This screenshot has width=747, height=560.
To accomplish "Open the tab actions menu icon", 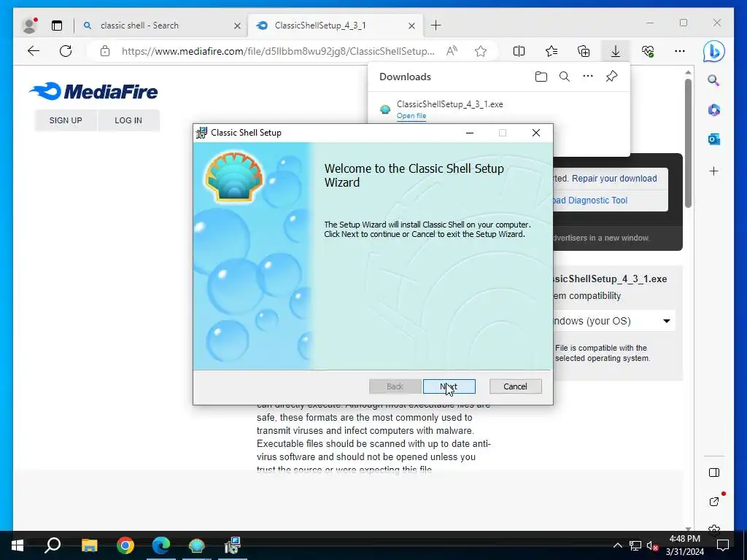I will [57, 26].
